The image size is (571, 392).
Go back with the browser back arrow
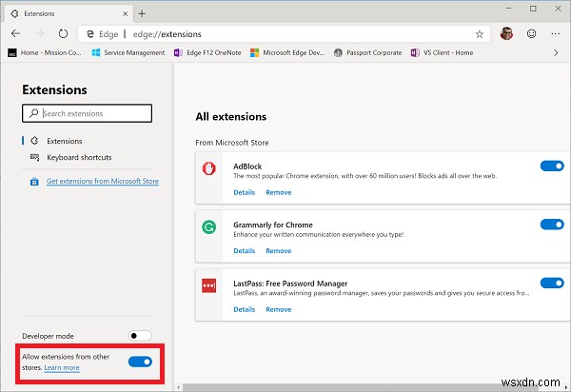[15, 34]
